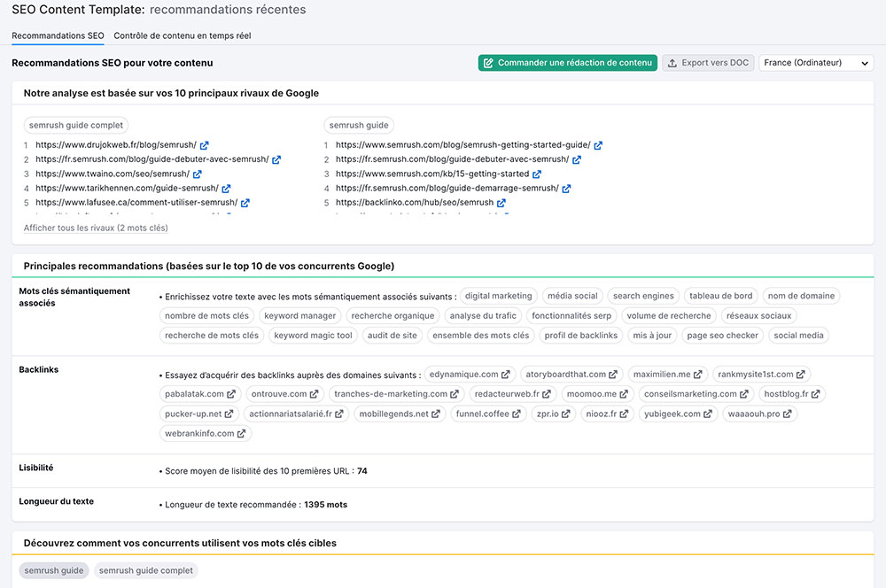The height and width of the screenshot is (588, 886).
Task: Open the first fr.semrush.com guide-debuter-avec-semrush link
Action: 152,159
